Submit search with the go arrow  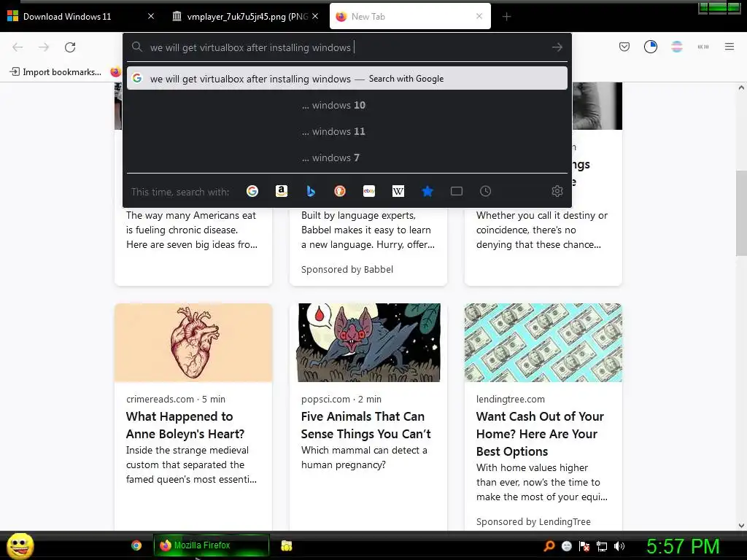[x=557, y=47]
